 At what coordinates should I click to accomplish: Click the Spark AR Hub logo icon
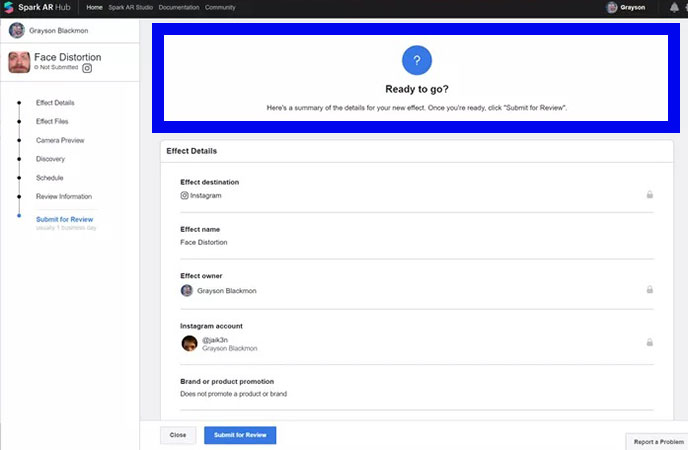8,7
